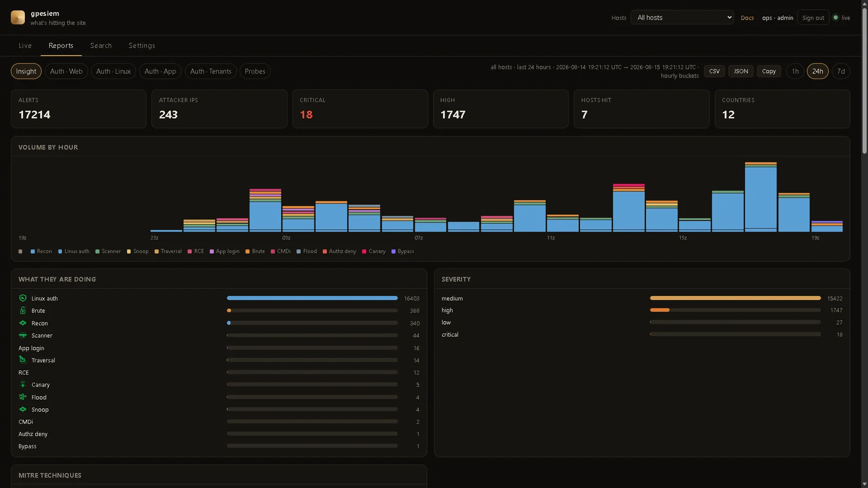The width and height of the screenshot is (868, 488).
Task: Open the Docs link
Action: point(747,18)
